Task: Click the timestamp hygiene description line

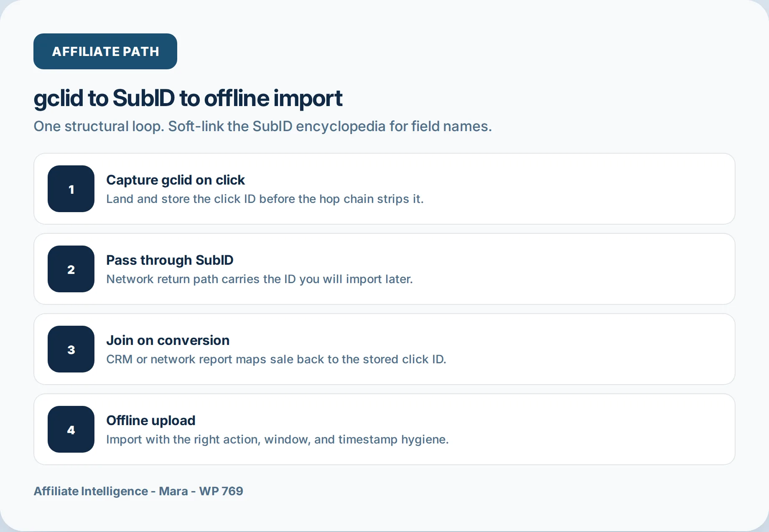Action: 278,439
